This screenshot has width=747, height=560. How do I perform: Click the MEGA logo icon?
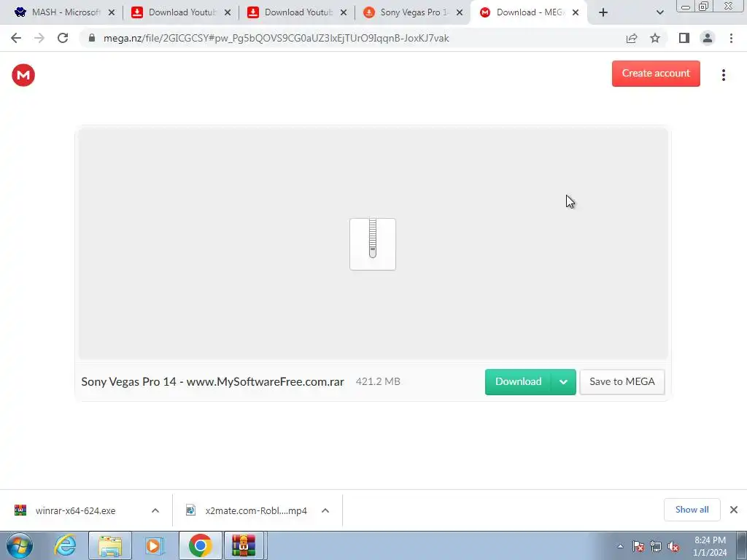point(23,75)
